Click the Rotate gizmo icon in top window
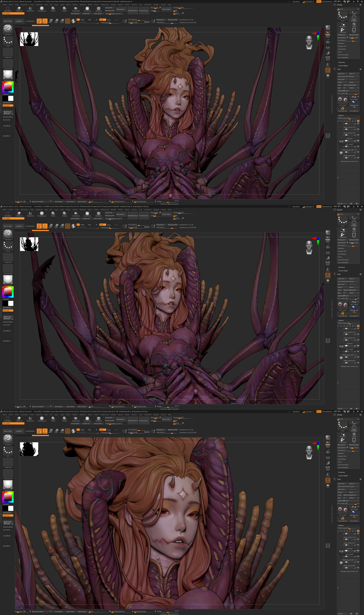Screen dimensions: 364x615 [x=62, y=21]
